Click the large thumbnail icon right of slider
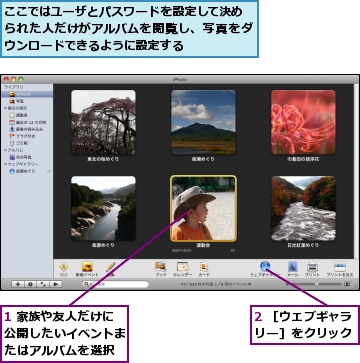Viewport: 360px width, 363px height. click(347, 284)
